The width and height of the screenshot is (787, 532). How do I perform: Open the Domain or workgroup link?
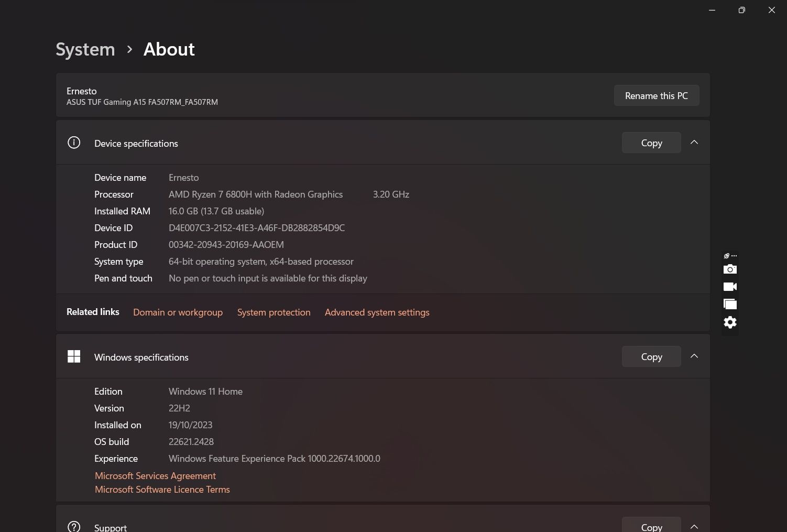178,312
